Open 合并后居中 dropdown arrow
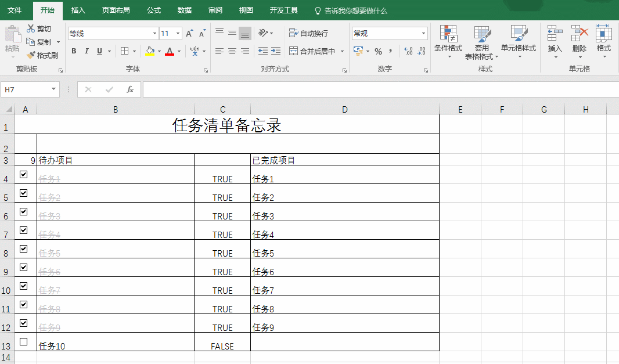 (342, 51)
